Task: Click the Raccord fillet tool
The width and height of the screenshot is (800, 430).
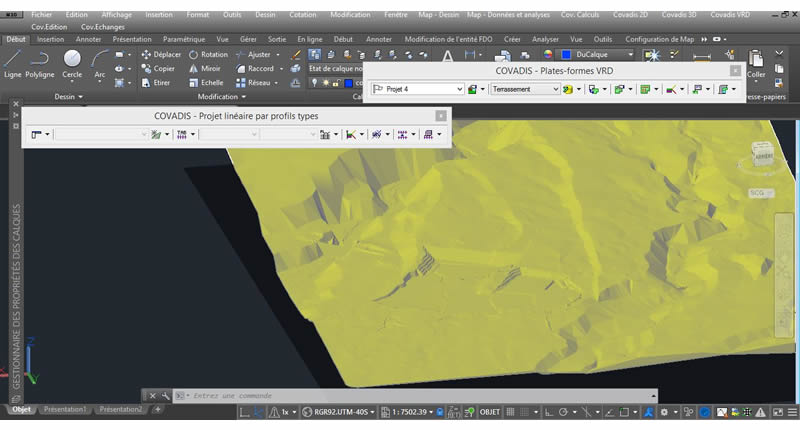Action: click(255, 68)
